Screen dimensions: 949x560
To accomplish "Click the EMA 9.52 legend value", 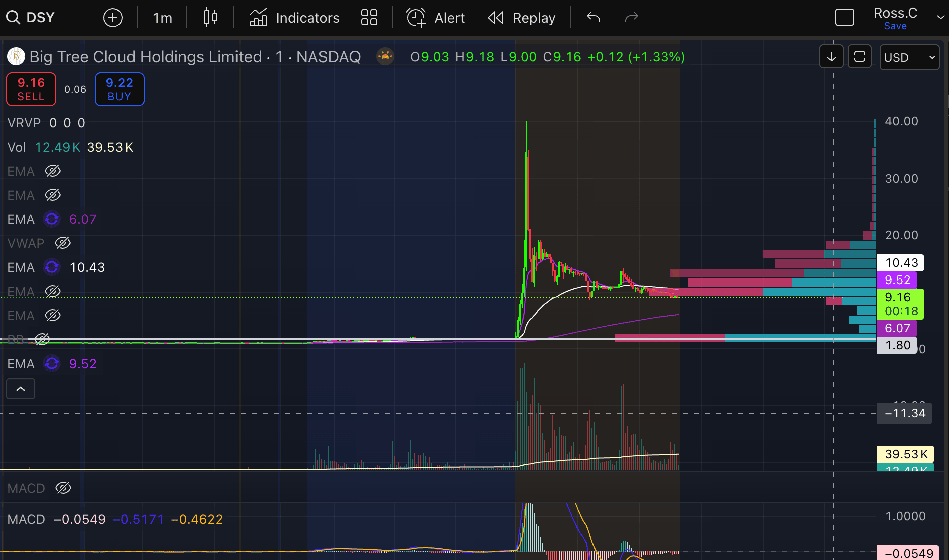I will pos(83,364).
